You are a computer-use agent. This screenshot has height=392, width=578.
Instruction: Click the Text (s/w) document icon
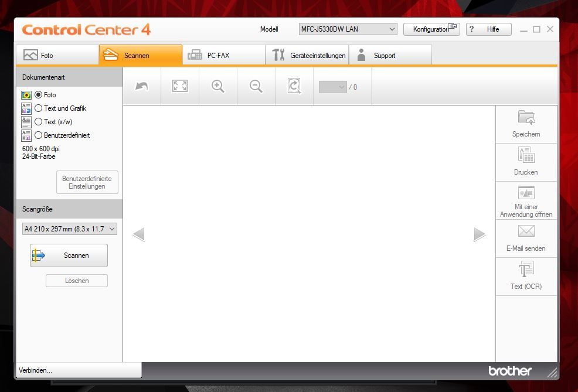click(x=26, y=122)
